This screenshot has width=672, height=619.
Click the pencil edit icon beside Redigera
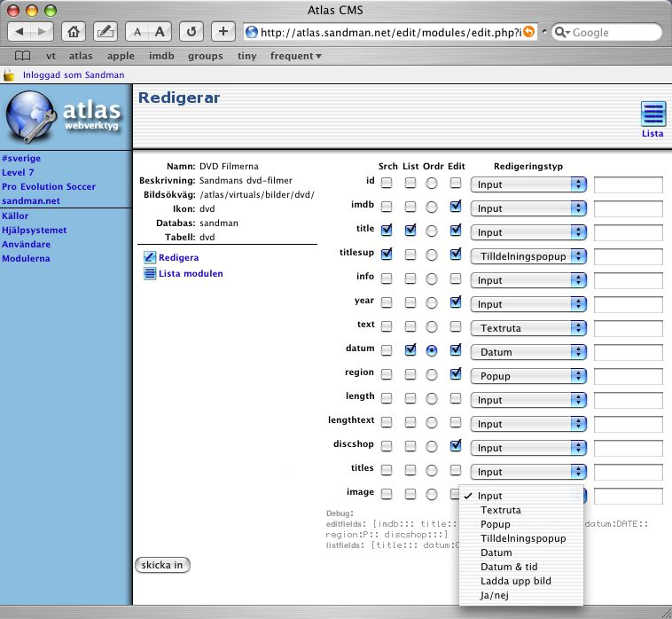[x=150, y=257]
